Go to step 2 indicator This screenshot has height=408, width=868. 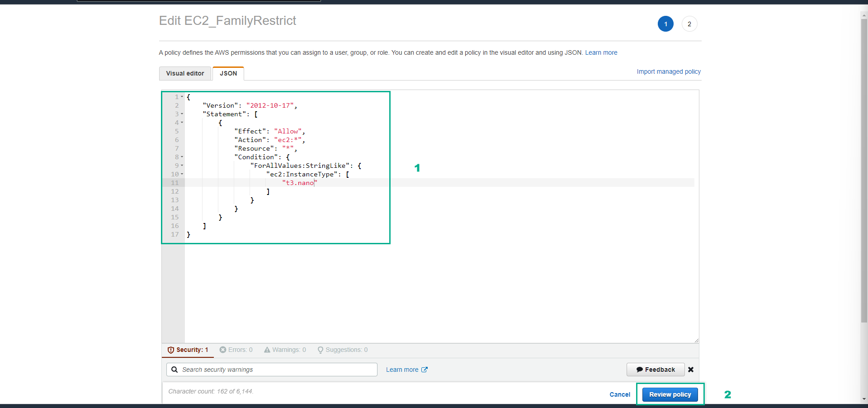pos(689,24)
